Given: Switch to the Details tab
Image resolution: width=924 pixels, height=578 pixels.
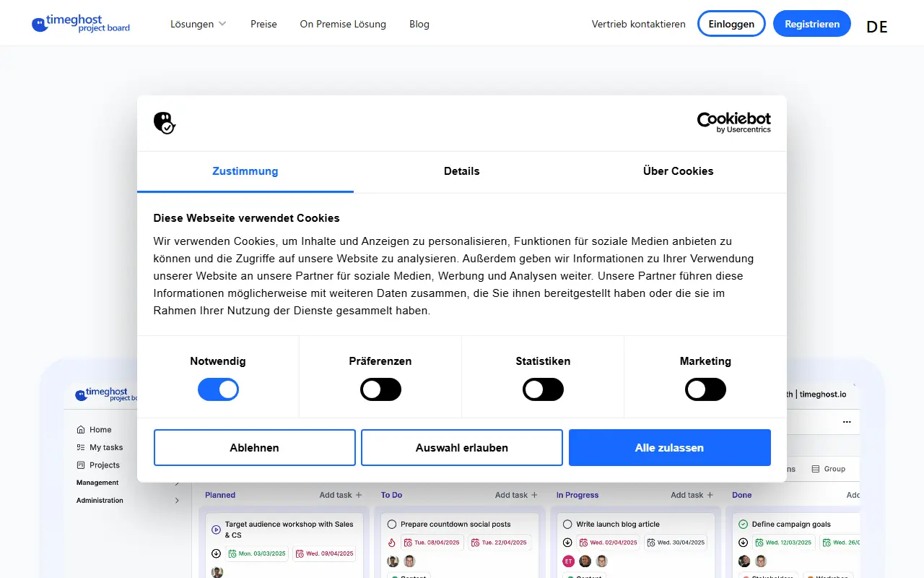Looking at the screenshot, I should click(462, 171).
